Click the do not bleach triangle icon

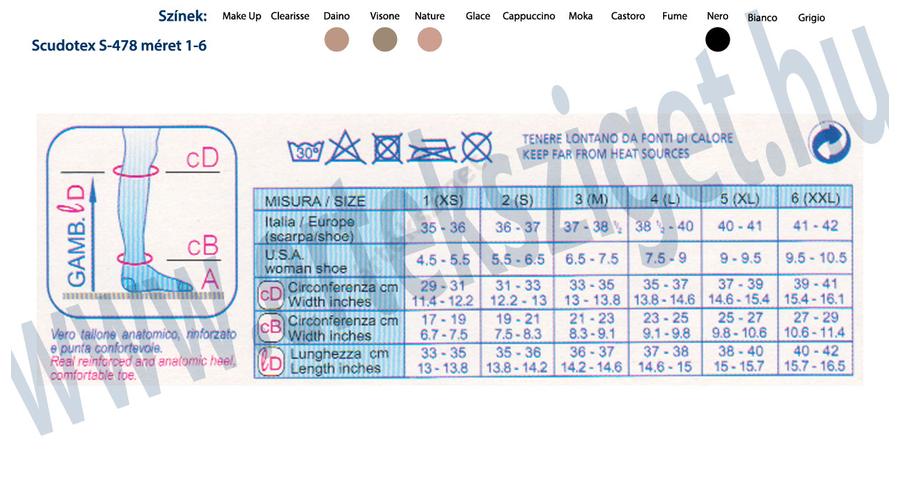(x=345, y=148)
